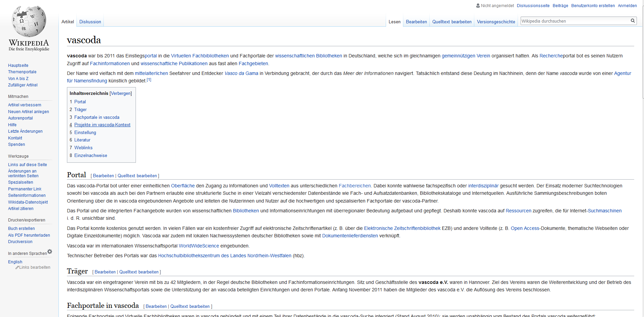Click Quelltext bearbeiten beside Träger heading
Screen dimensions: 644x317
click(139, 272)
